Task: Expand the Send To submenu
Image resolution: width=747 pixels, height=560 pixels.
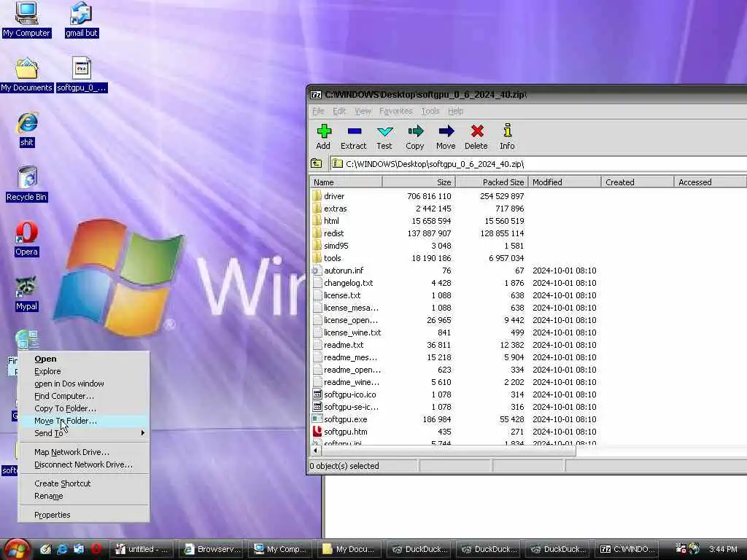Action: (x=83, y=433)
